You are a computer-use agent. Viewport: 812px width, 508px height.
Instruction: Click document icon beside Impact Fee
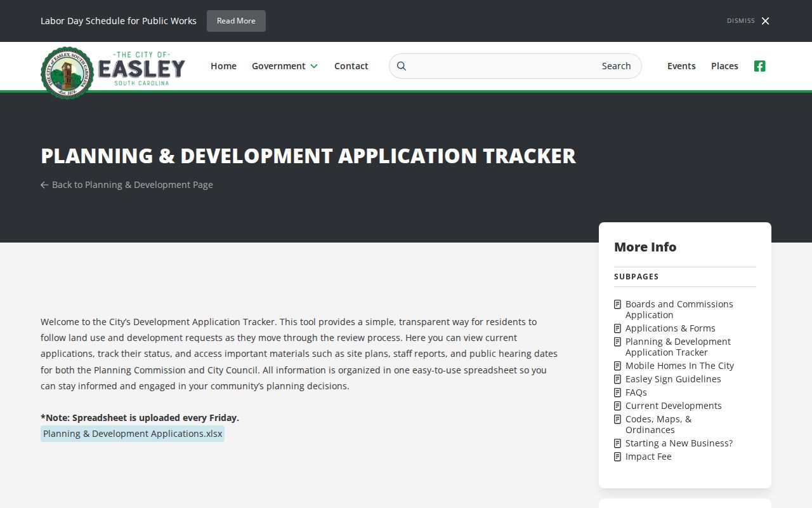[618, 457]
